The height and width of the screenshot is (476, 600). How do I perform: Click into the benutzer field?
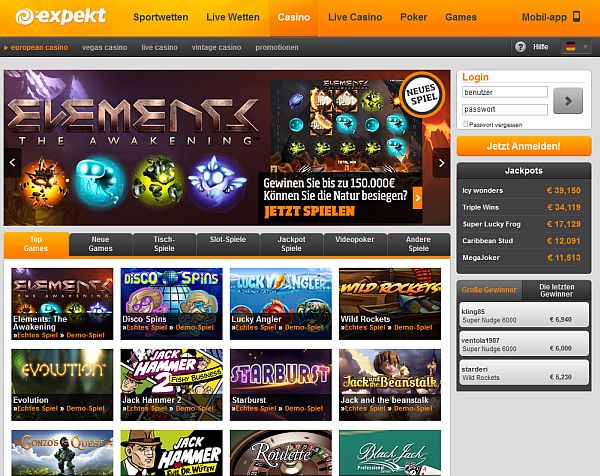tap(505, 92)
